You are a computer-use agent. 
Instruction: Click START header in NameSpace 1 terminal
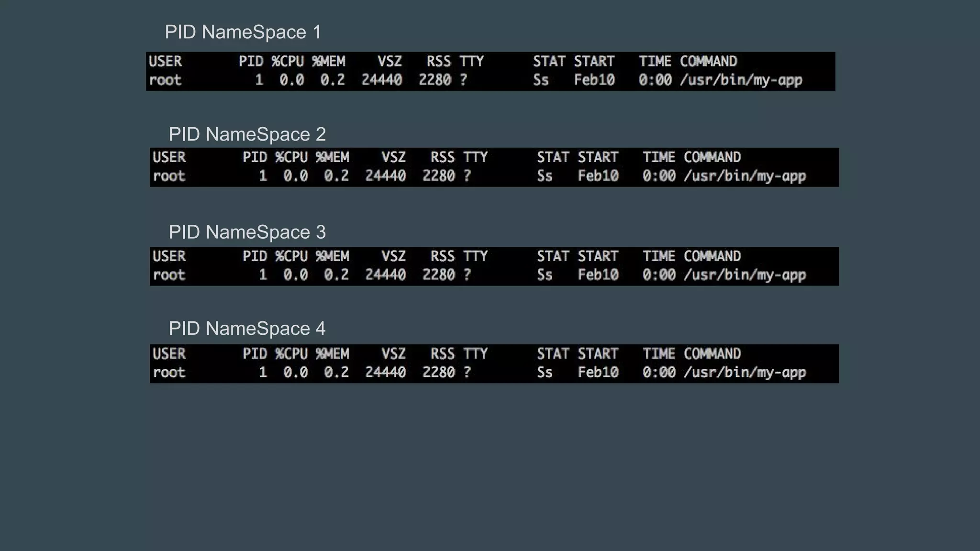(594, 61)
